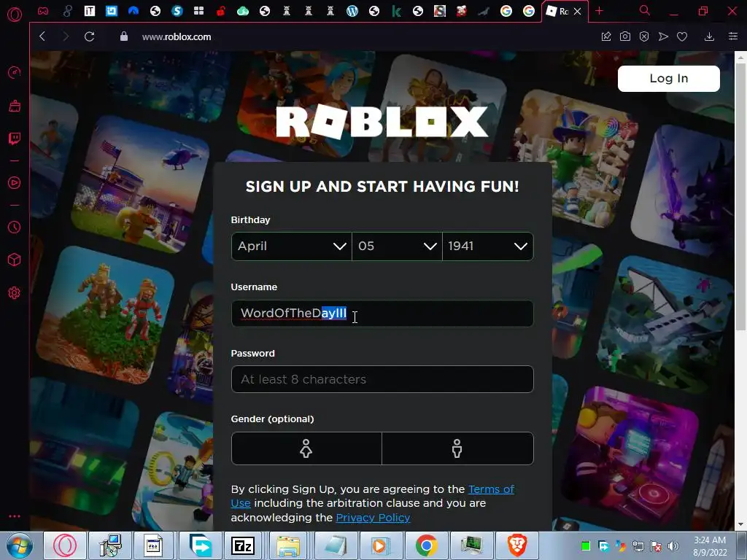Screen dimensions: 747x560
Task: Click the scrollbar down arrow
Action: point(741,525)
